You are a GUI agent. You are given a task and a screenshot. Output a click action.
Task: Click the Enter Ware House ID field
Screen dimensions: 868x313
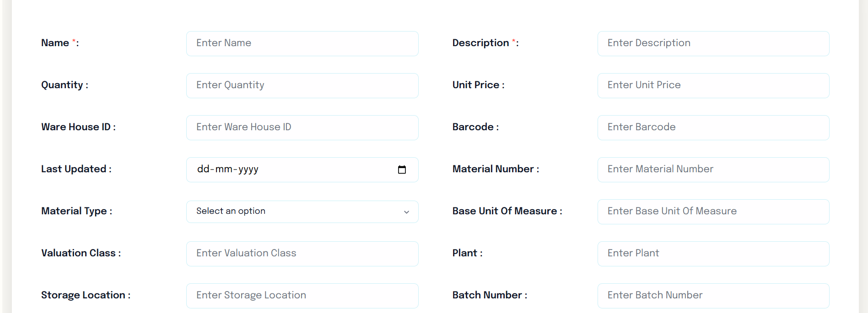302,127
